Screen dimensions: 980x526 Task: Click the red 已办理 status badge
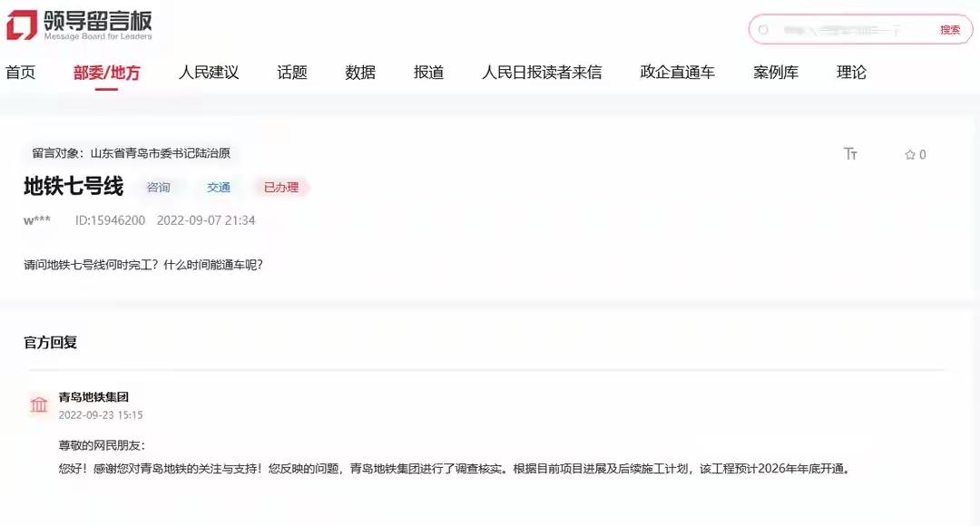[281, 188]
